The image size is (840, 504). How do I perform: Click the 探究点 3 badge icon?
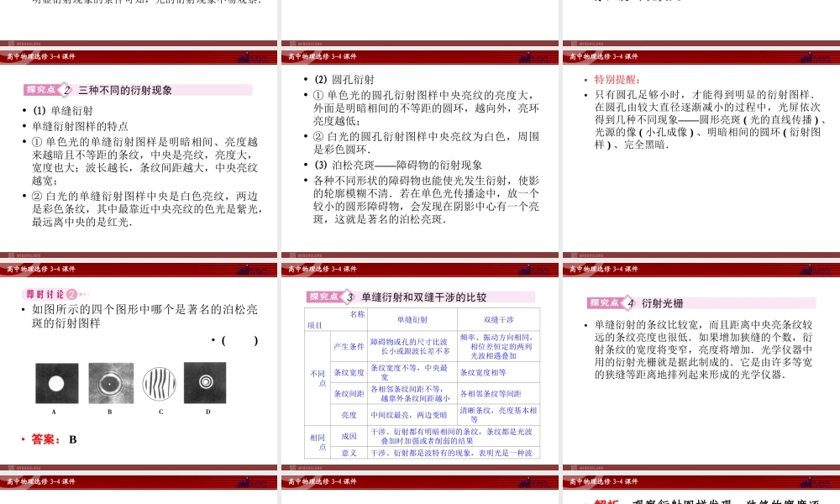click(332, 297)
